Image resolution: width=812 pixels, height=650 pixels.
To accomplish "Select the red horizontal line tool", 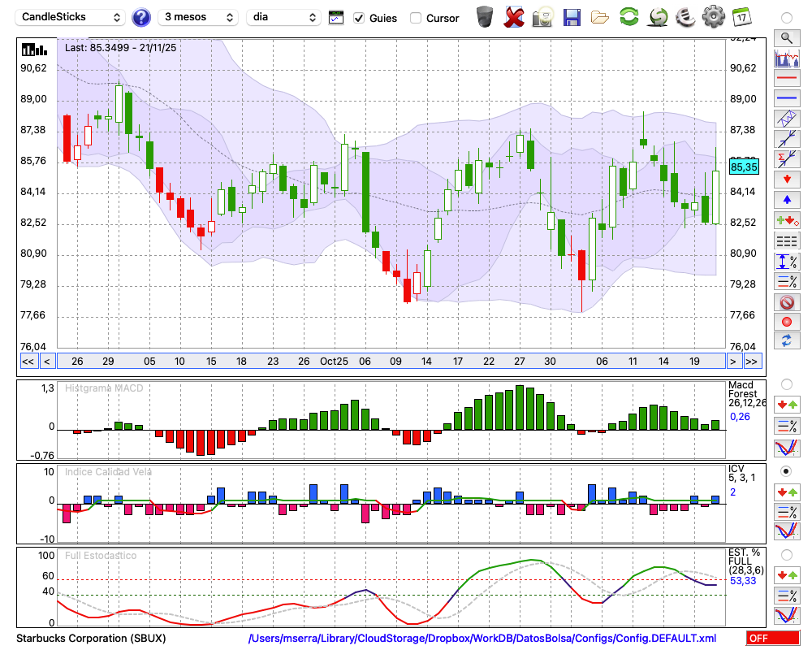I will tap(786, 79).
